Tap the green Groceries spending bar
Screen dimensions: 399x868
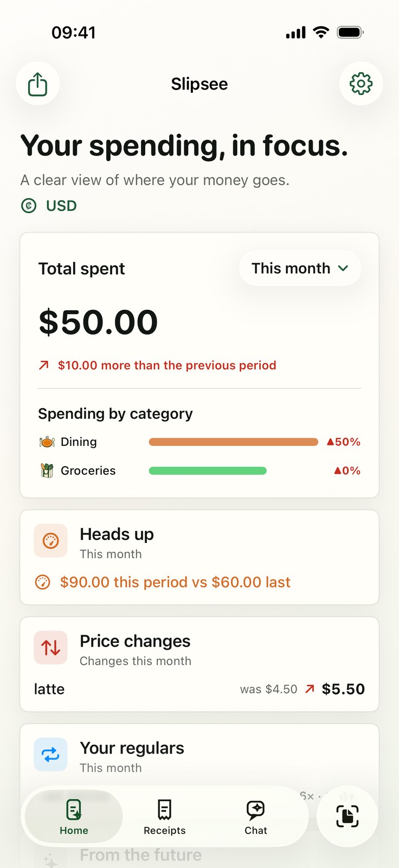click(x=208, y=471)
